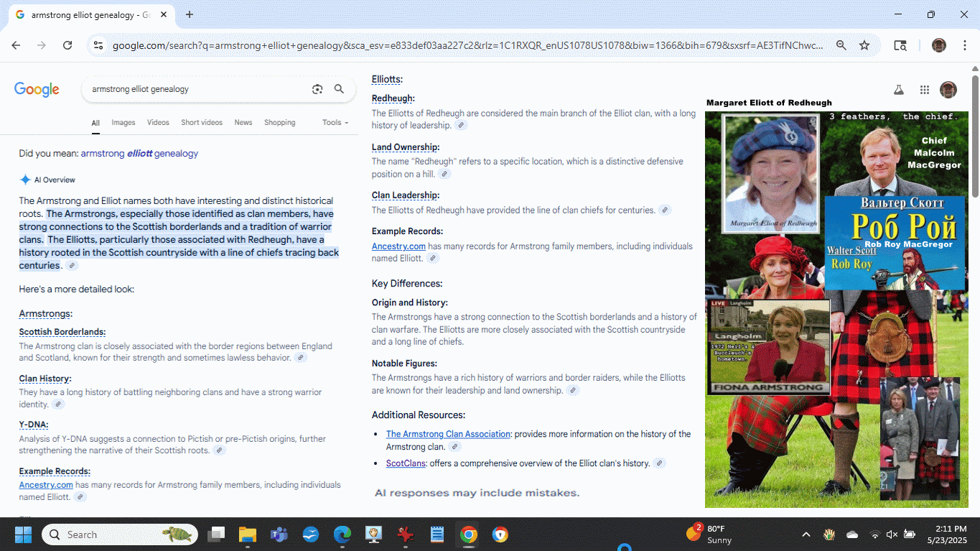
Task: Switch to the News tab
Action: 243,123
